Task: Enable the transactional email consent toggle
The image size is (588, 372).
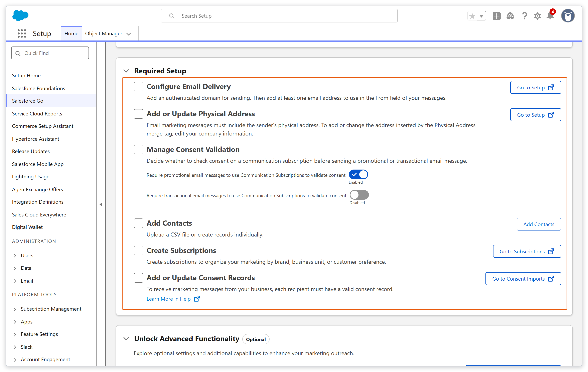Action: point(359,195)
